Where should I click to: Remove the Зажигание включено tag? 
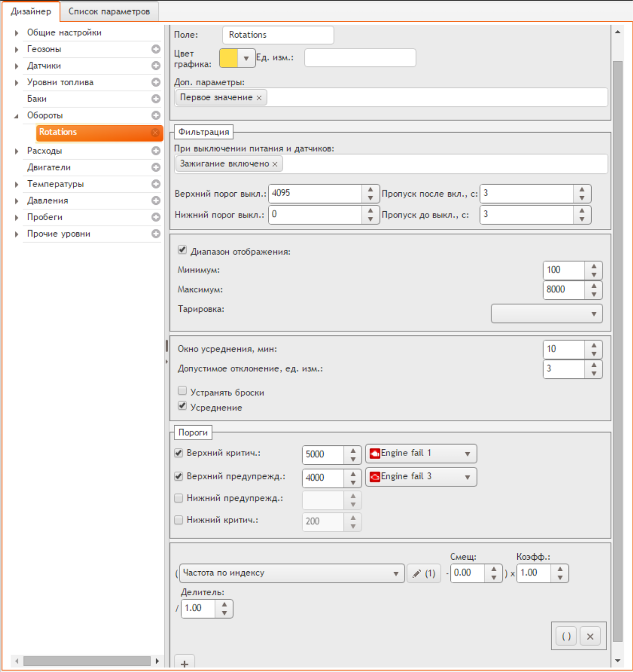click(275, 164)
